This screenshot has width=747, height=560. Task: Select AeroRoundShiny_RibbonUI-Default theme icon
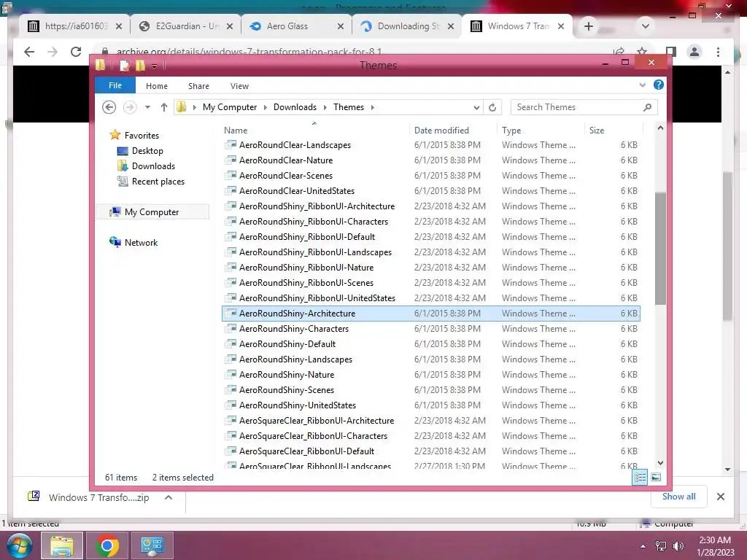[x=231, y=237]
